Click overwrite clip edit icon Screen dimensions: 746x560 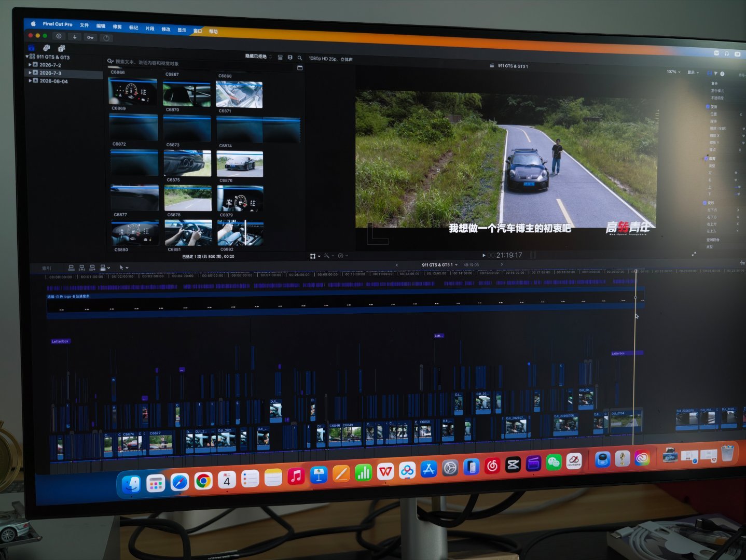[x=104, y=268]
